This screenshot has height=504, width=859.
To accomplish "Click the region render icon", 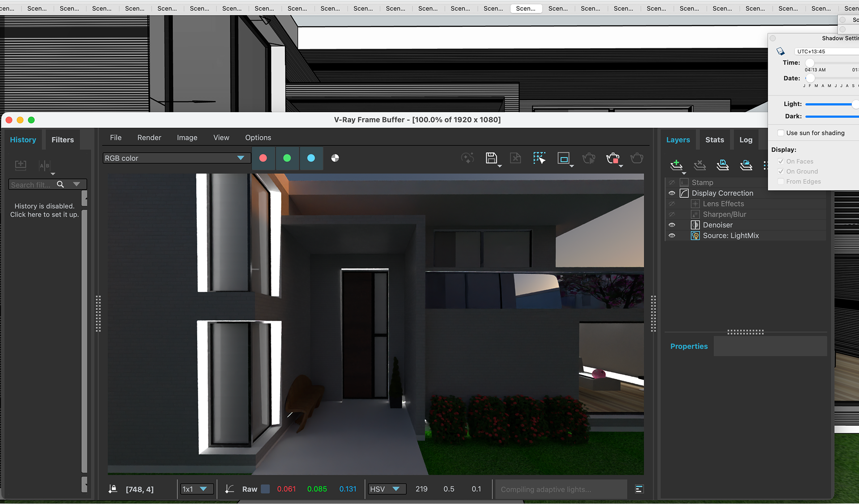I will [563, 158].
